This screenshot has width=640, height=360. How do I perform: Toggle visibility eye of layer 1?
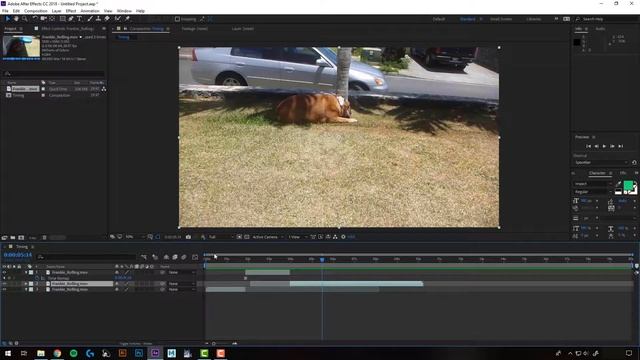[4, 272]
